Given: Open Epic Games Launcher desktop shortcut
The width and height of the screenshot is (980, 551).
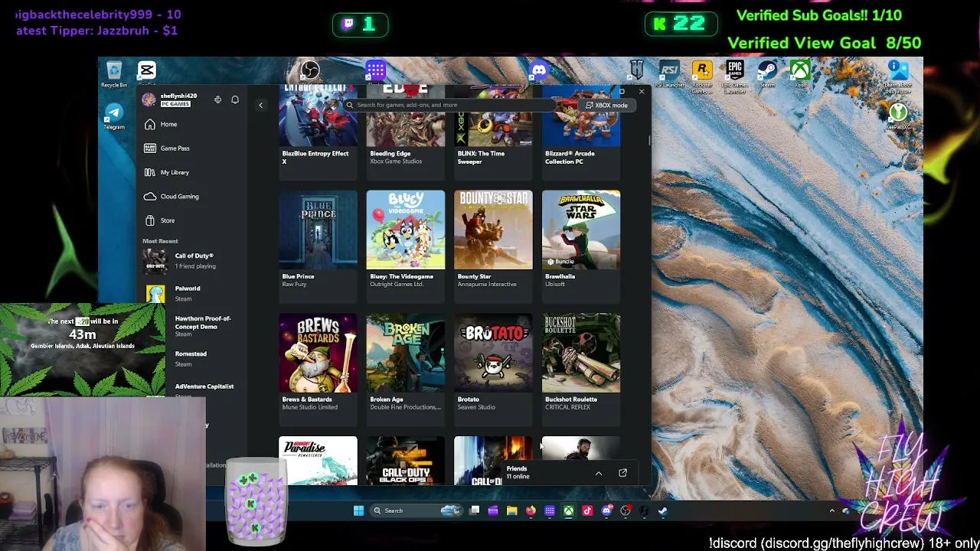Looking at the screenshot, I should coord(735,77).
